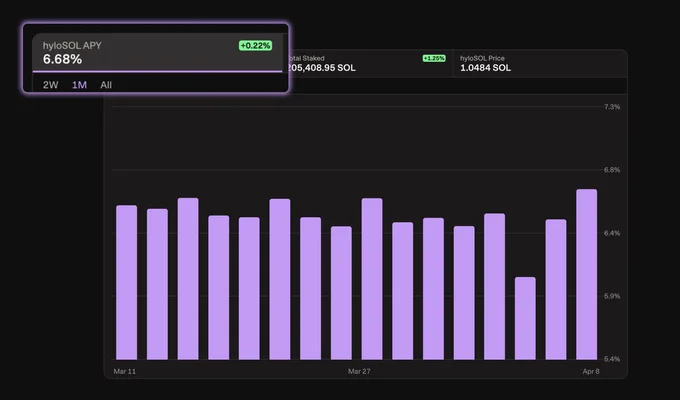Click the 6.8% y-axis label

pyautogui.click(x=612, y=170)
